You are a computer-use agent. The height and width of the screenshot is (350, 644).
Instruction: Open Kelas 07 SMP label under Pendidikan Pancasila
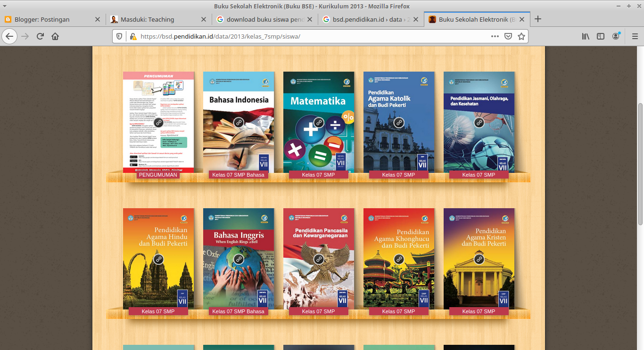coord(319,311)
